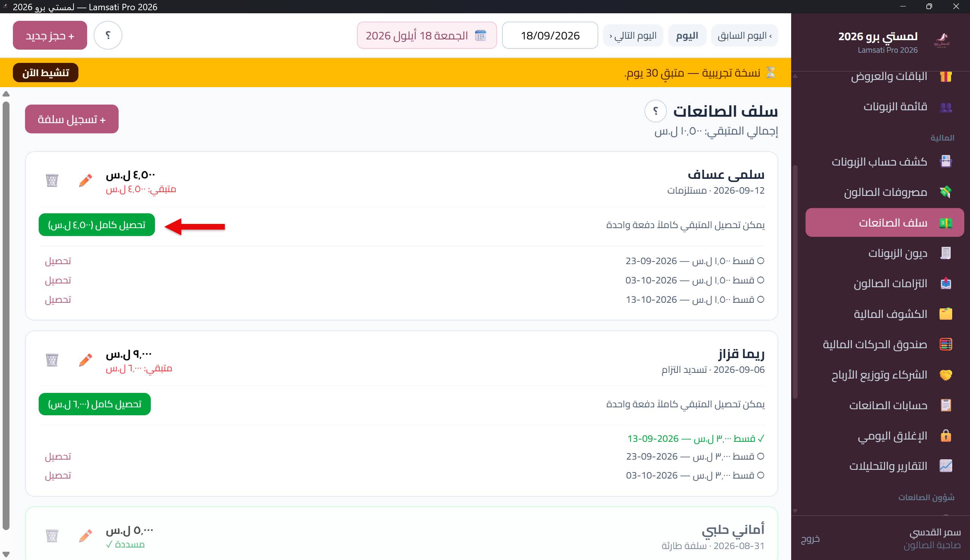The width and height of the screenshot is (970, 560).
Task: Select installment circle dated 13-10-2026
Action: tap(760, 300)
